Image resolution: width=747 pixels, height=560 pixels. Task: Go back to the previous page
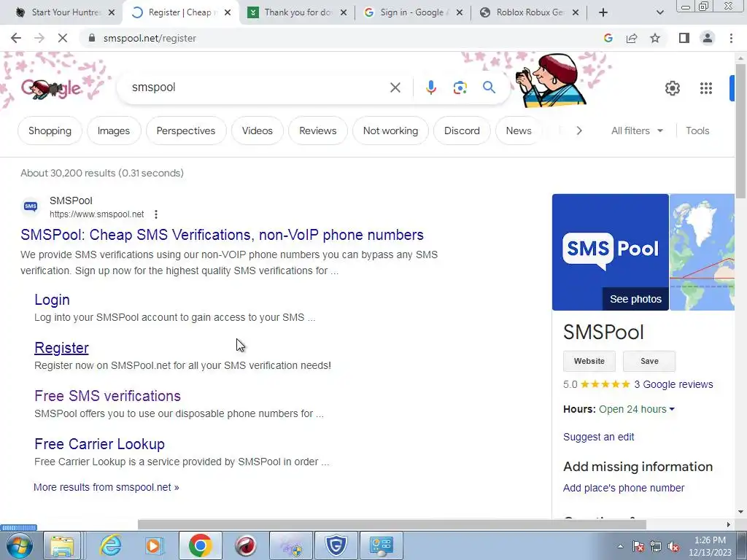pyautogui.click(x=16, y=38)
